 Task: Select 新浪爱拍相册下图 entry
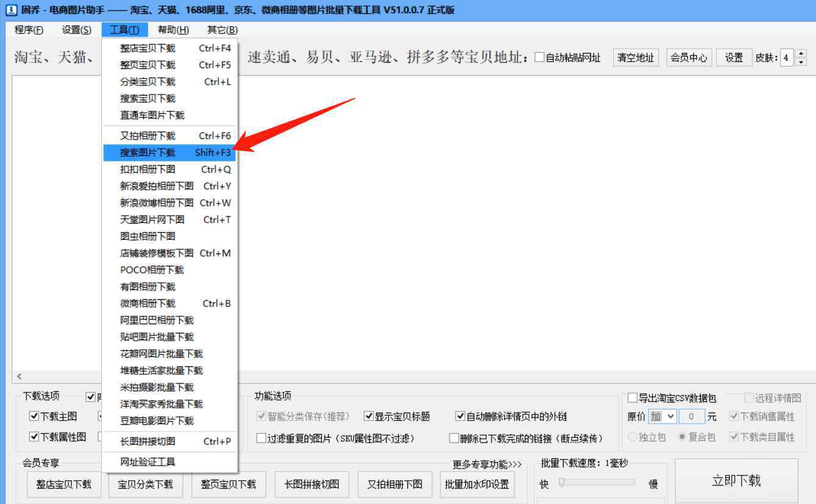[x=170, y=186]
